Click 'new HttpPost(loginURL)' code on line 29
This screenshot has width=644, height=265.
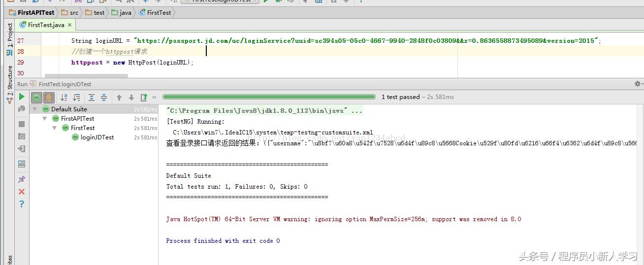point(153,63)
